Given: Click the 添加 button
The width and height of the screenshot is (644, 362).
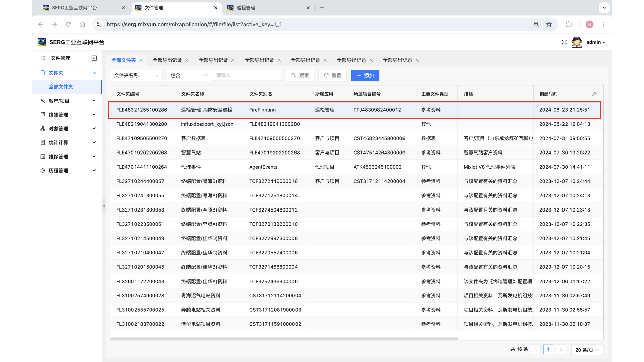Looking at the screenshot, I should (x=365, y=75).
